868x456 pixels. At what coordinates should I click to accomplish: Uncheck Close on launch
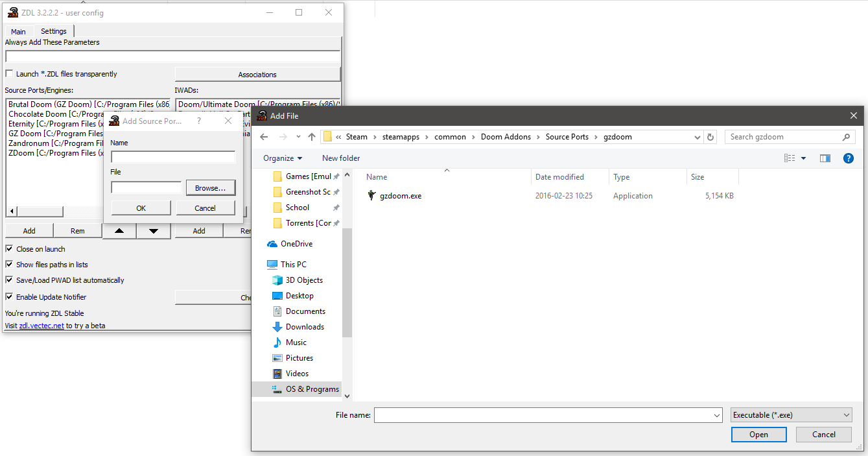coord(9,249)
